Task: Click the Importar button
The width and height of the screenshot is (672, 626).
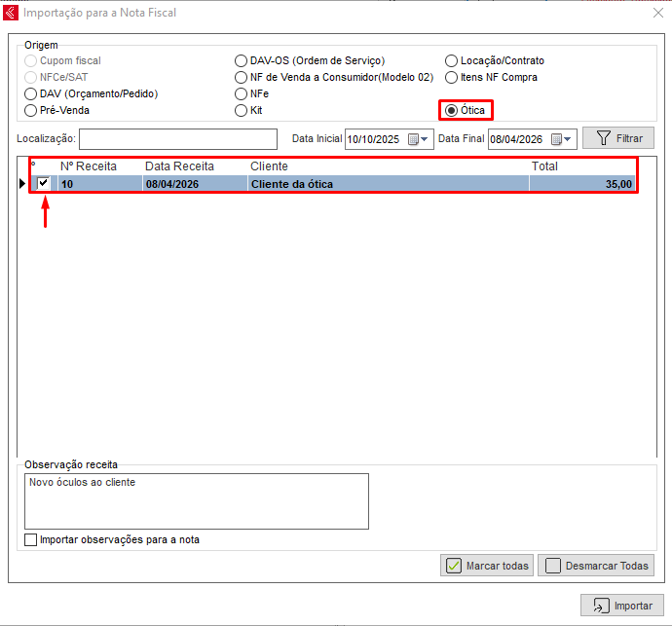Action: pyautogui.click(x=622, y=606)
